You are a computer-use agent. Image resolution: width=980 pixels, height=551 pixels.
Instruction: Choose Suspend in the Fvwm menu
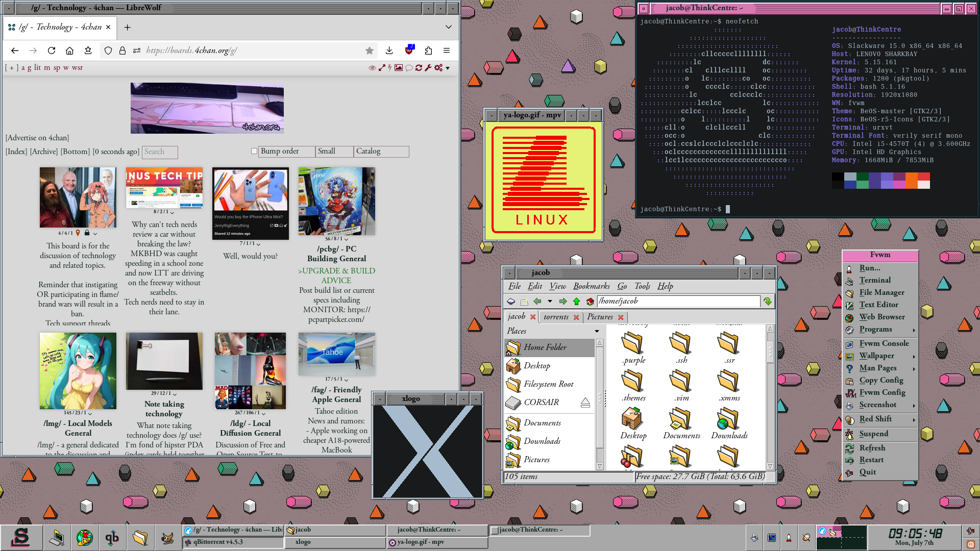coord(880,434)
